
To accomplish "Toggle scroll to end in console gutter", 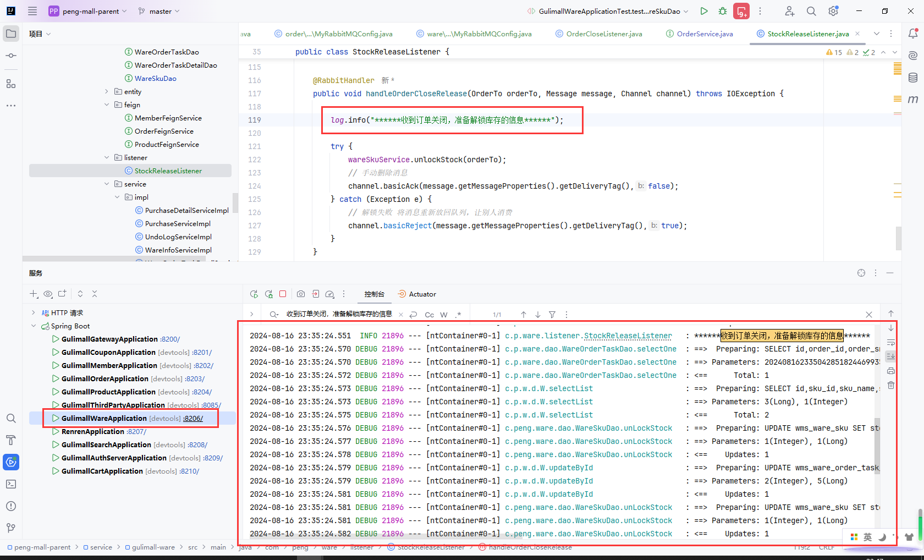I will (891, 356).
